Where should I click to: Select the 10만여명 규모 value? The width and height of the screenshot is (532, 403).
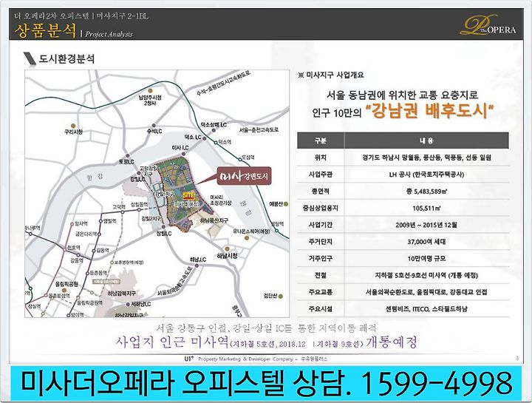(x=426, y=258)
